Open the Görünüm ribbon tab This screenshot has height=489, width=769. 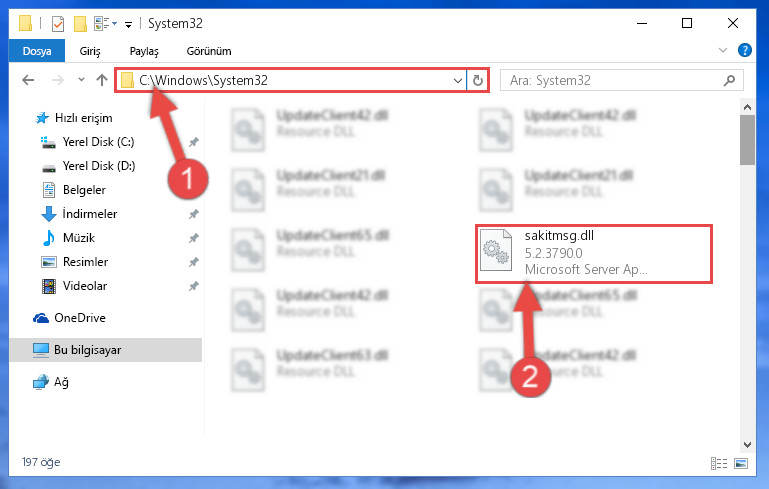coord(209,51)
